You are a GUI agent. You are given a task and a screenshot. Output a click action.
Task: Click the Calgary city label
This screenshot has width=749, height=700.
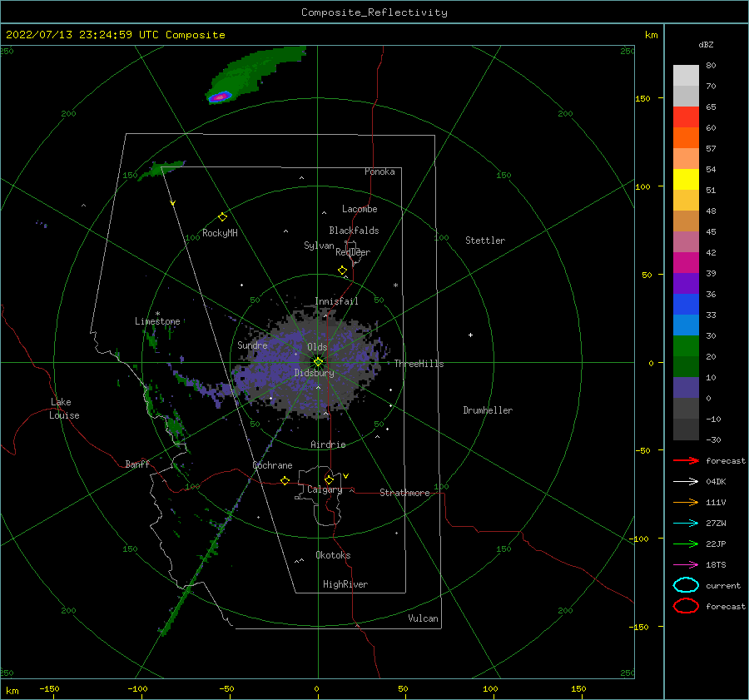(x=325, y=489)
